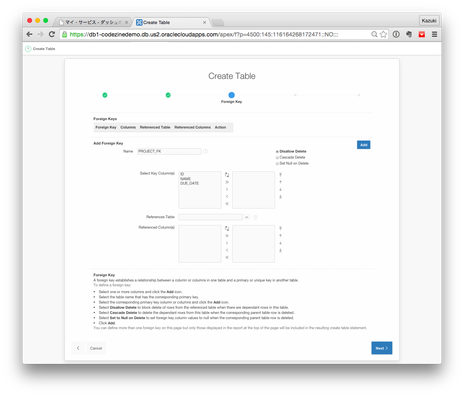Click the Next button

[x=382, y=348]
